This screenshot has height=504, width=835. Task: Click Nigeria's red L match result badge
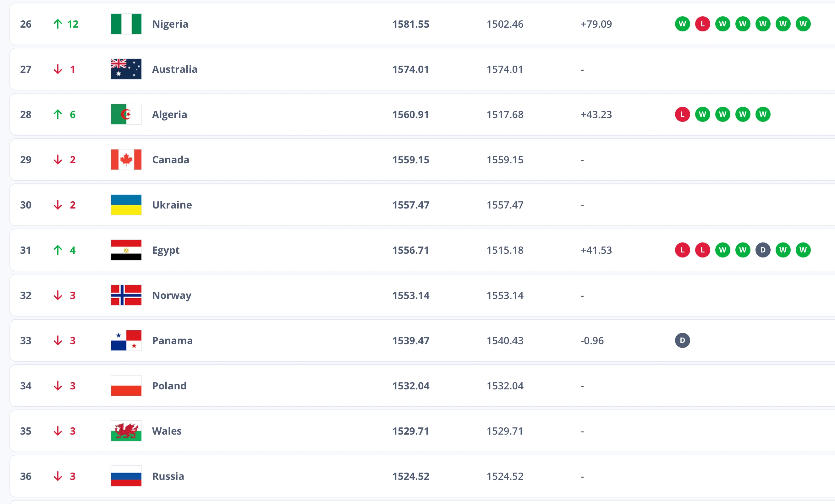(702, 24)
